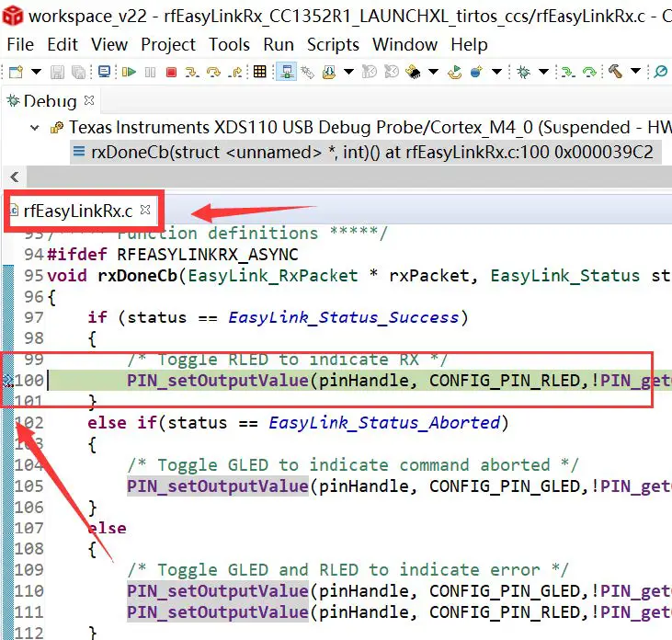
Task: Toggle the highlighted connect target icon
Action: pyautogui.click(x=287, y=72)
